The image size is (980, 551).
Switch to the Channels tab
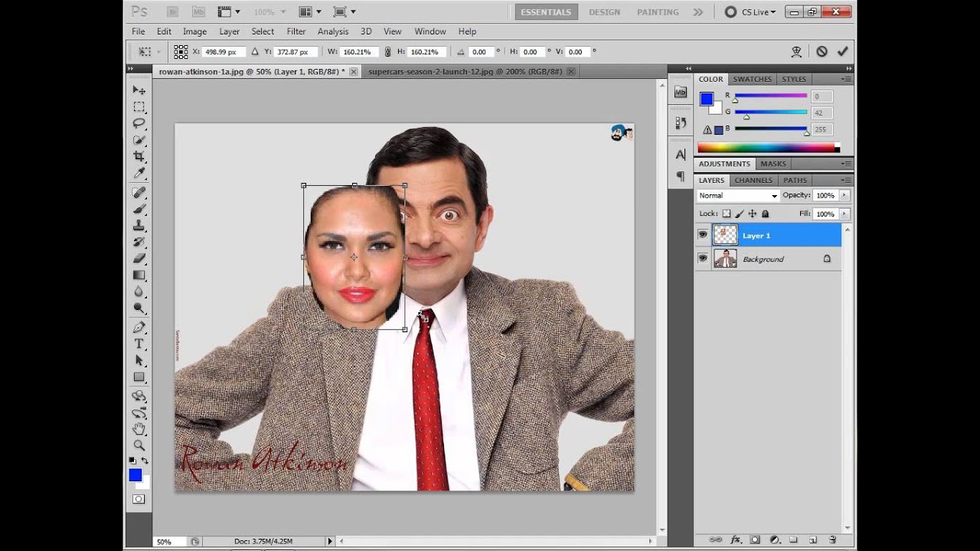tap(753, 181)
